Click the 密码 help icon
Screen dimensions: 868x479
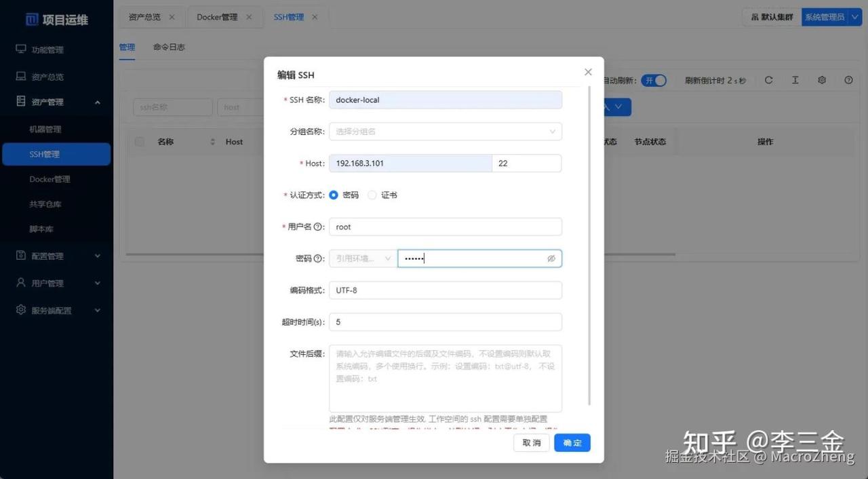[317, 258]
